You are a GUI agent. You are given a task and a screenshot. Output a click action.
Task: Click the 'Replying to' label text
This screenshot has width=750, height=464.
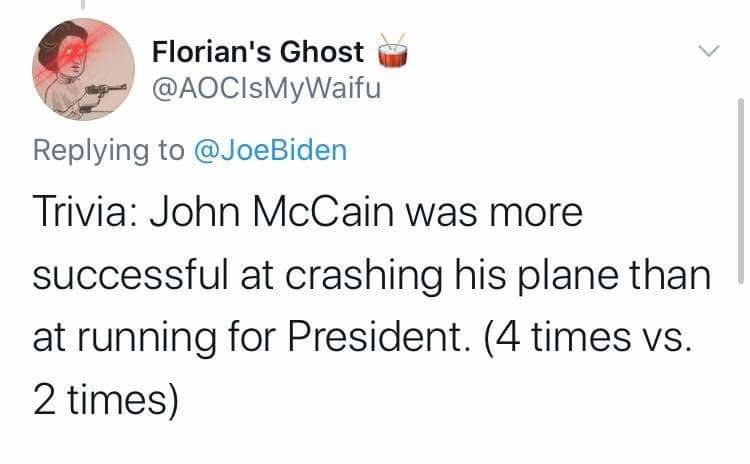point(109,151)
